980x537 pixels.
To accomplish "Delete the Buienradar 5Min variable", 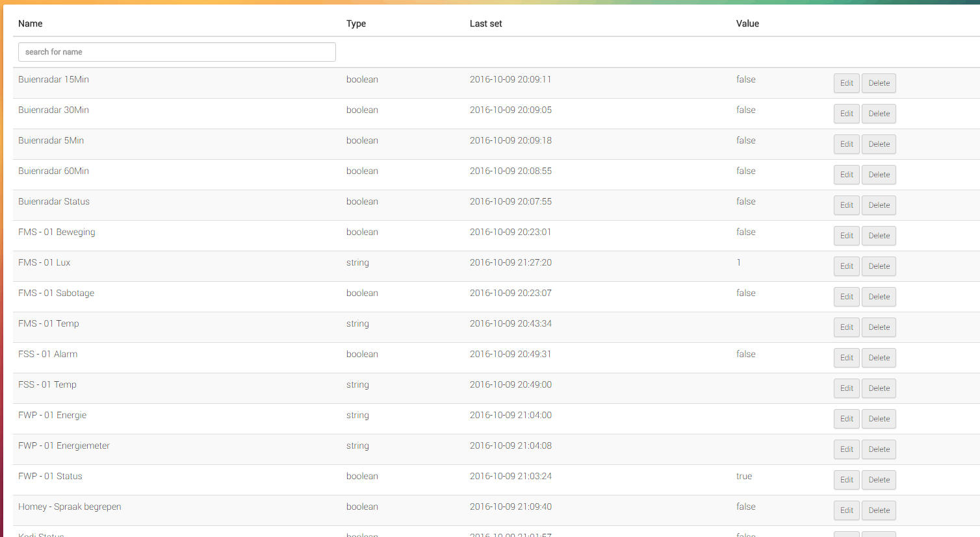I will (x=879, y=144).
